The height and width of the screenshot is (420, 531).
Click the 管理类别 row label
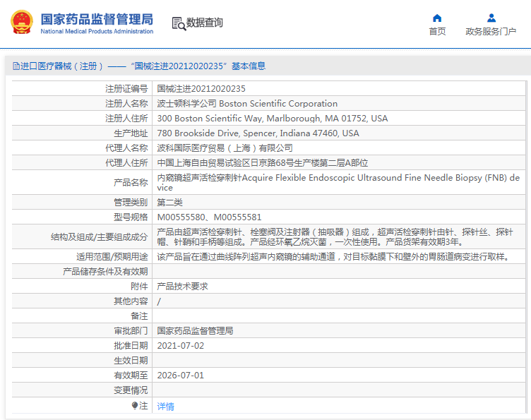tap(131, 203)
